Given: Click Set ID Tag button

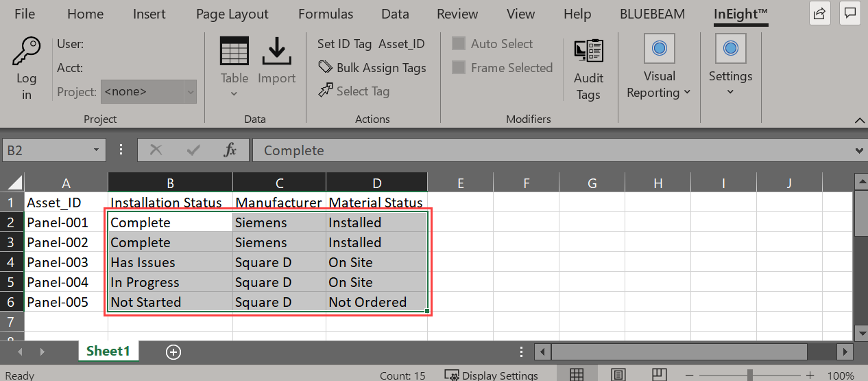Looking at the screenshot, I should pos(345,44).
